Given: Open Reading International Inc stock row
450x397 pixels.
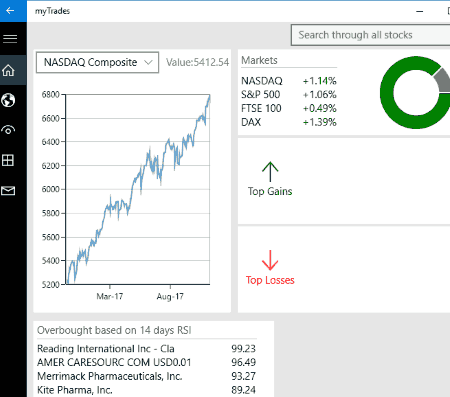Looking at the screenshot, I should tap(146, 349).
